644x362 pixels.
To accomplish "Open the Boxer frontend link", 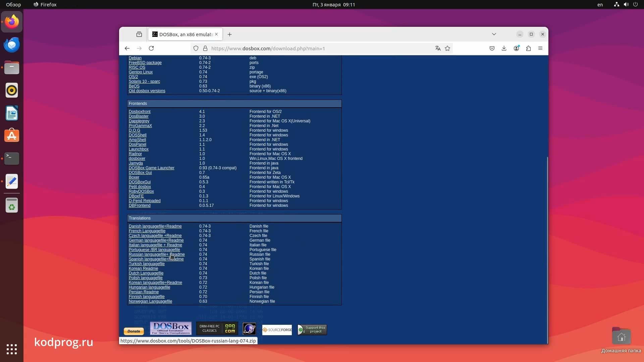I will (134, 177).
